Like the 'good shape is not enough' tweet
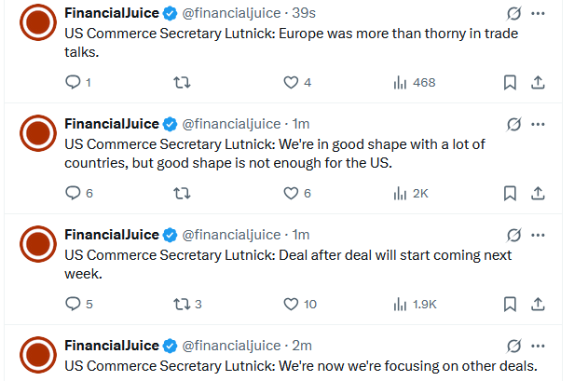Viewport: 588px width, 381px height. coord(291,194)
